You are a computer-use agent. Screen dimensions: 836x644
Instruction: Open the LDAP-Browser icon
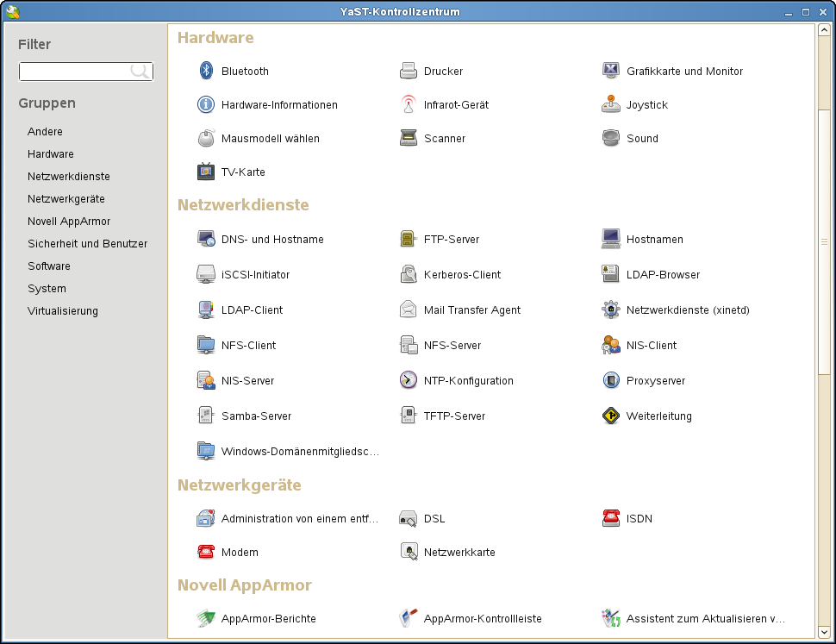pos(611,274)
